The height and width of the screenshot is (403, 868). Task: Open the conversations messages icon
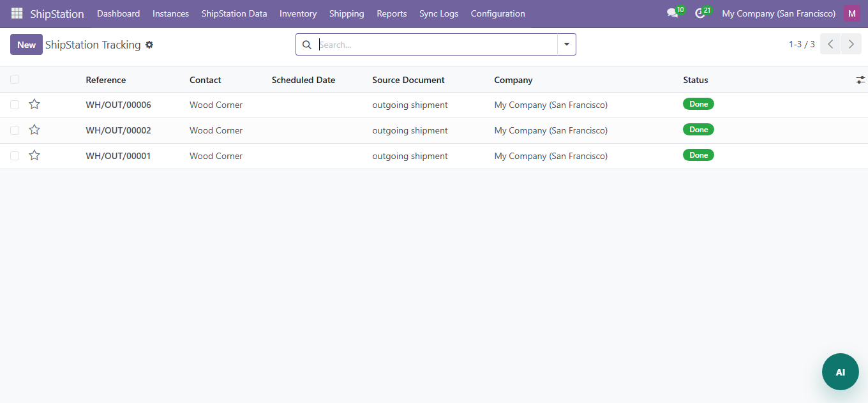(x=671, y=13)
